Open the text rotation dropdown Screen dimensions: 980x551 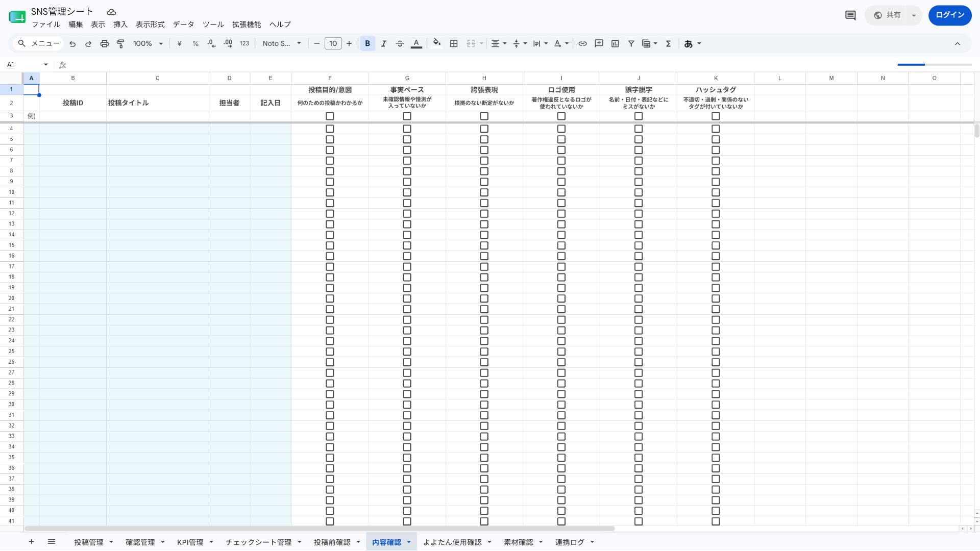coord(561,44)
